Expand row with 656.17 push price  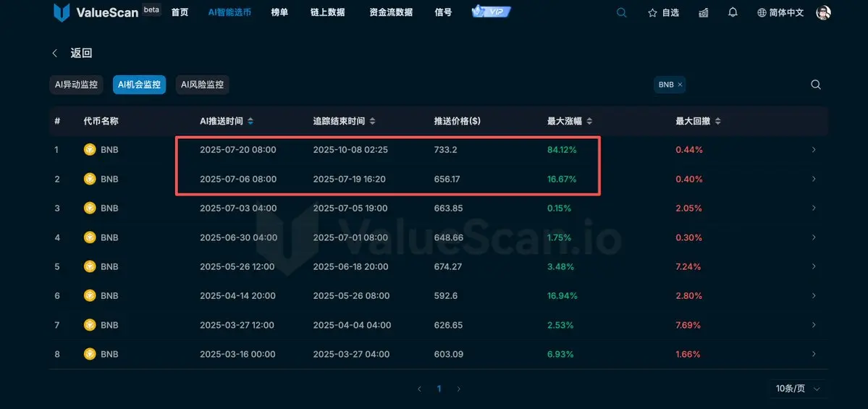pos(814,179)
